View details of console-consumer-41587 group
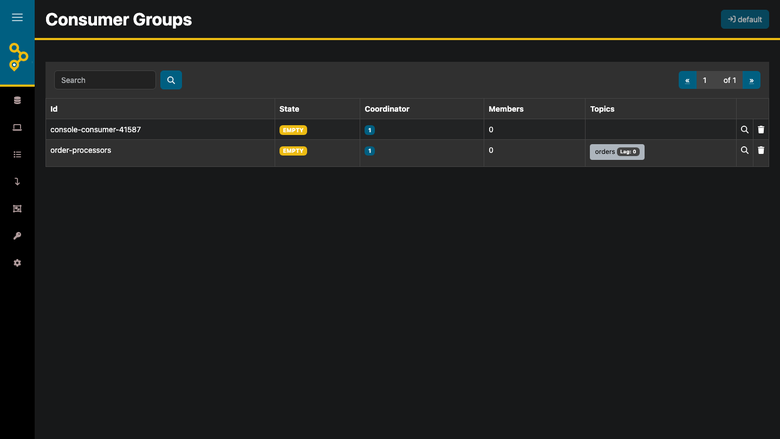Image resolution: width=780 pixels, height=439 pixels. [x=744, y=129]
